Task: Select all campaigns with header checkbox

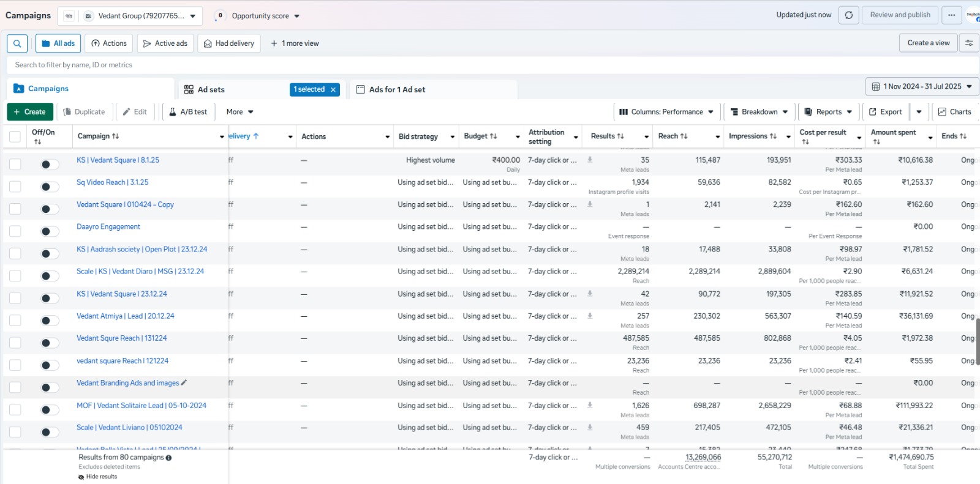Action: 15,137
